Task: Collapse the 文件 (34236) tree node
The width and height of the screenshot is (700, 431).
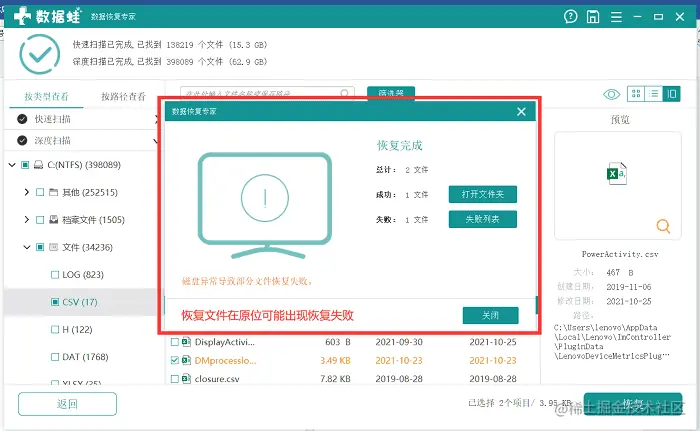Action: pos(27,247)
